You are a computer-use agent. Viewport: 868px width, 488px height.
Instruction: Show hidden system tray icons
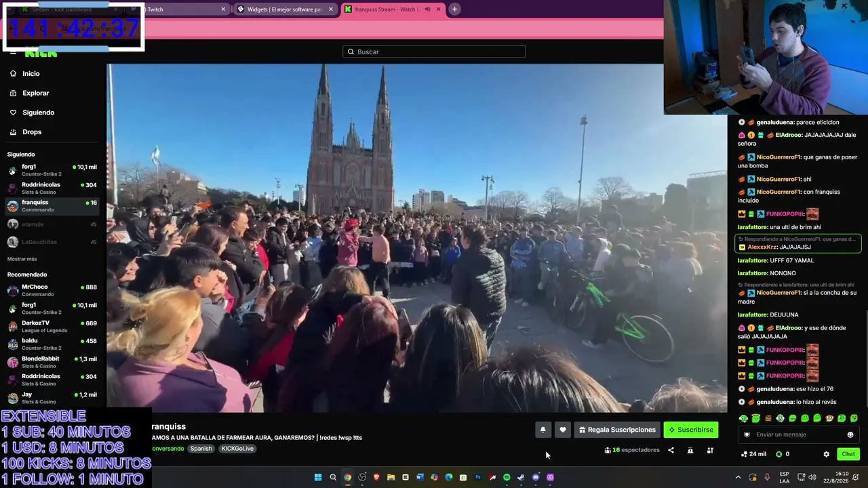tap(738, 477)
